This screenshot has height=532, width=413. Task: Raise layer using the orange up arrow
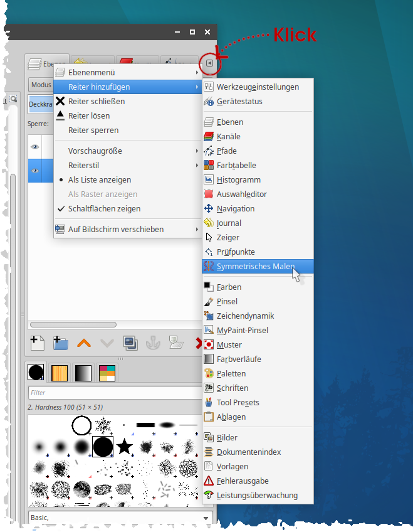click(84, 343)
